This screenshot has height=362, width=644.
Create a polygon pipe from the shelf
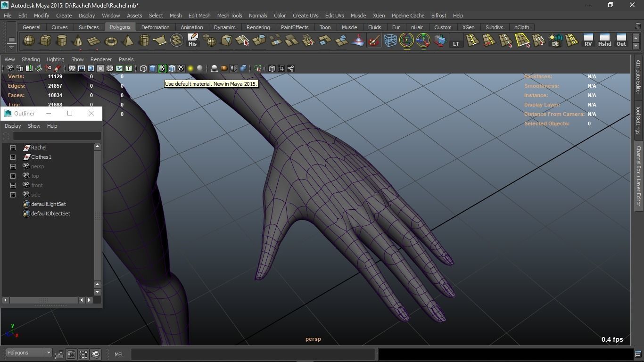[144, 41]
